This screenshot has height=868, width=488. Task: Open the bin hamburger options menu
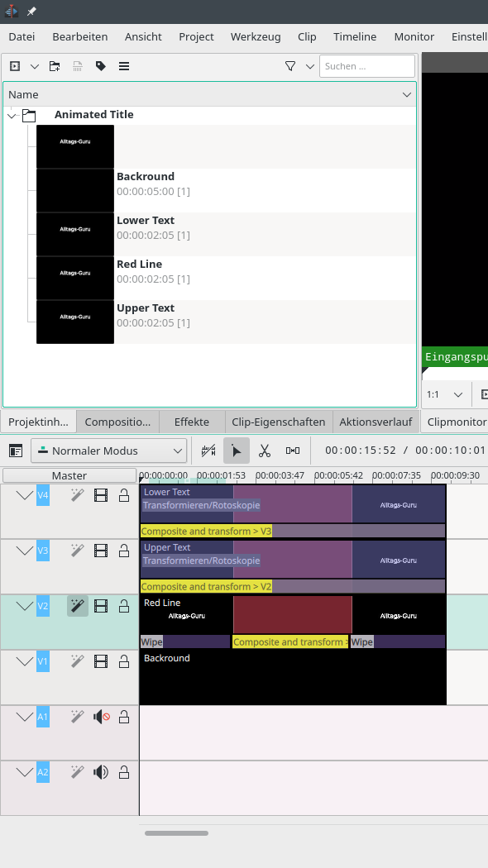[124, 66]
